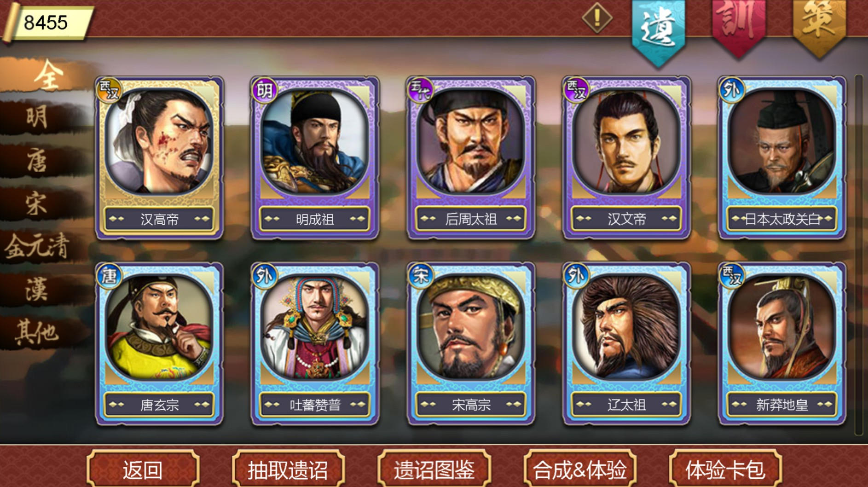The image size is (868, 487).
Task: Select the 汉高帝 portrait card
Action: [x=159, y=158]
